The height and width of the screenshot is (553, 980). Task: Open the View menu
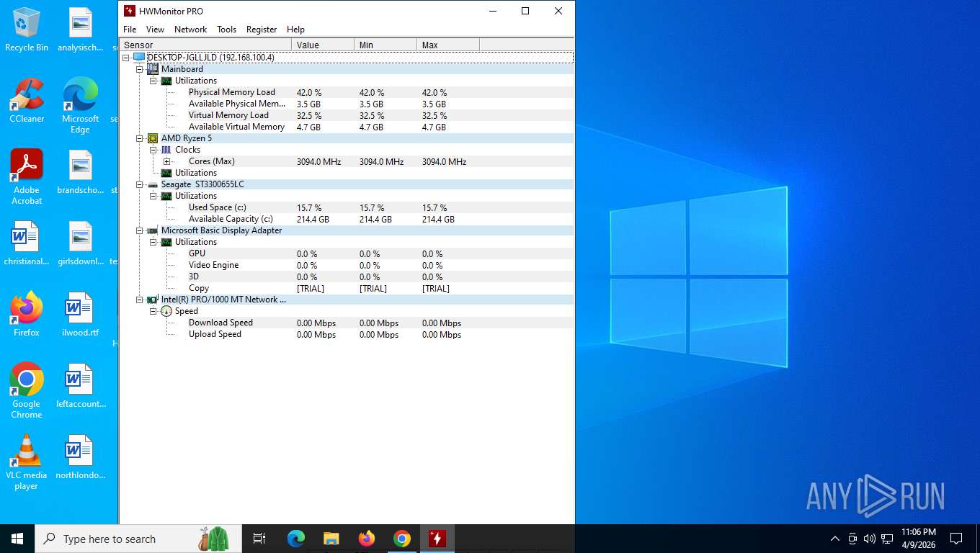(155, 30)
